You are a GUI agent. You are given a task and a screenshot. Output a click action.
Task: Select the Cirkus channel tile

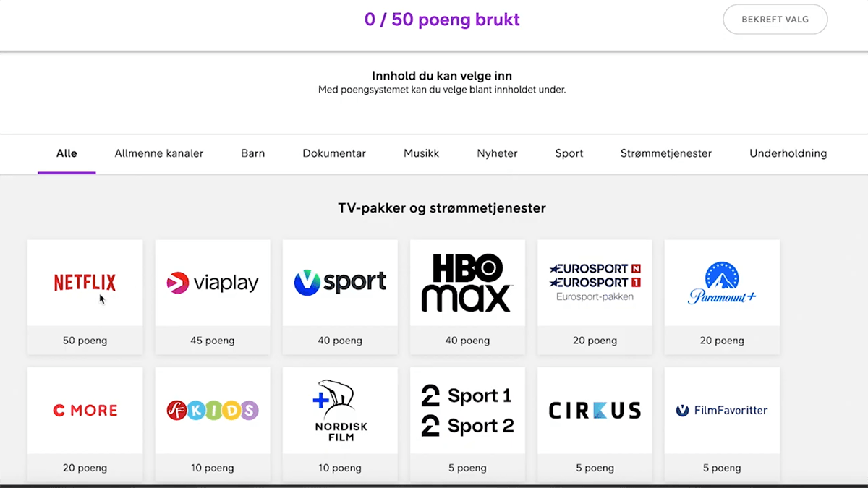point(595,410)
